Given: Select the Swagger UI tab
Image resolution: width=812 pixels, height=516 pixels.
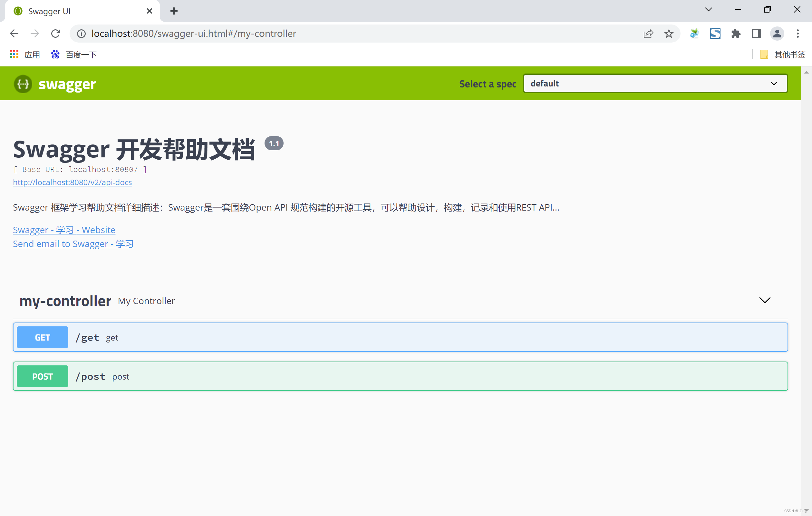Looking at the screenshot, I should tap(82, 11).
